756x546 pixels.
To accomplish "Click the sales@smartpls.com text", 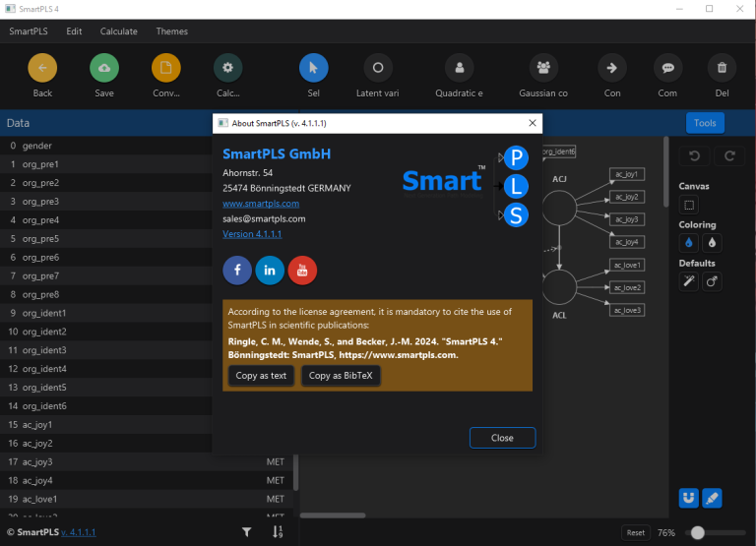I will coord(264,218).
